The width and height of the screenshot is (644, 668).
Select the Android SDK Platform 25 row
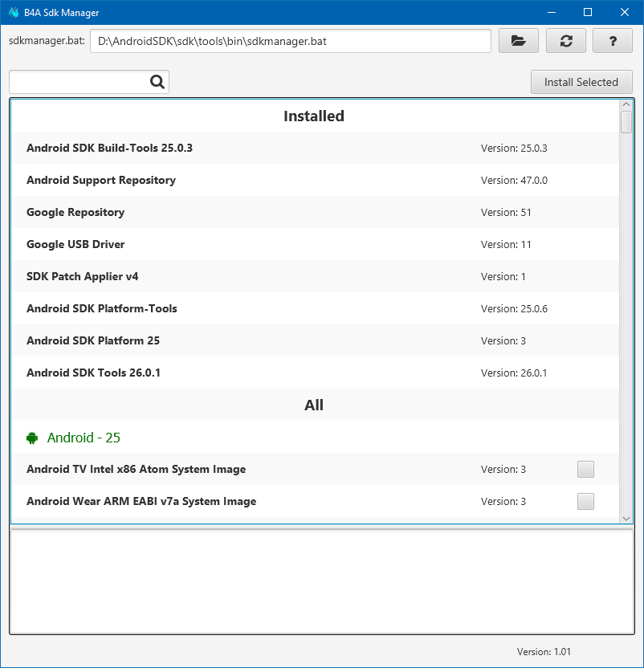pyautogui.click(x=315, y=340)
